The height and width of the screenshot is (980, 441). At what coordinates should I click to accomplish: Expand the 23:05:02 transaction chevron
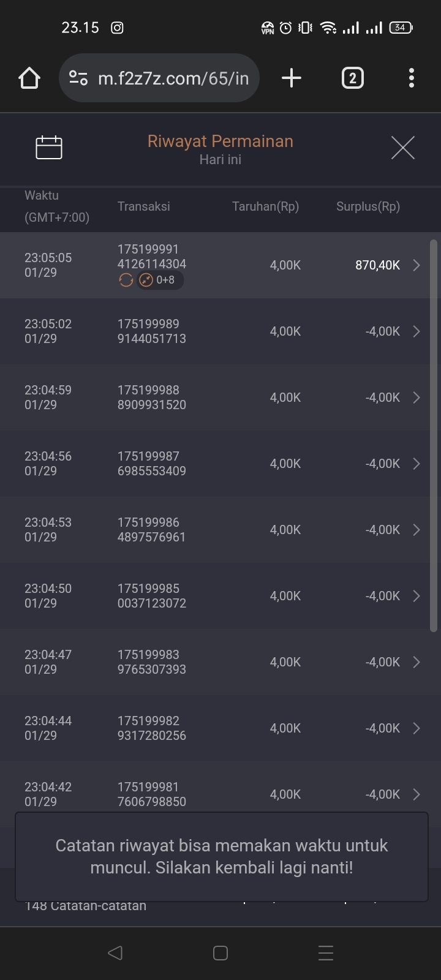417,331
